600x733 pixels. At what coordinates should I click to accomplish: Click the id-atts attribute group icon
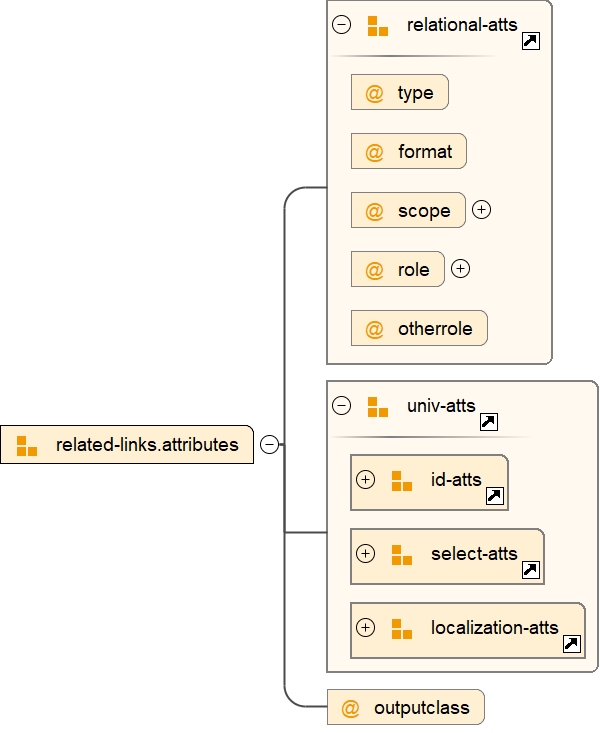tap(402, 481)
